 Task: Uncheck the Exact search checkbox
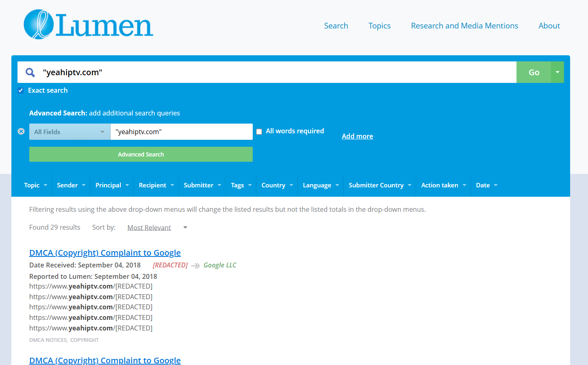[21, 90]
